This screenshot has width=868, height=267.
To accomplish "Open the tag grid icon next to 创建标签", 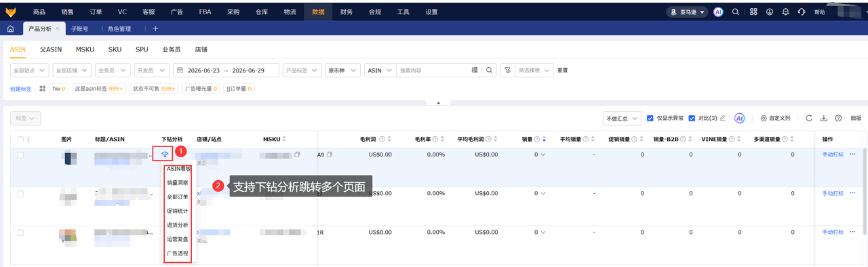I will (x=43, y=89).
